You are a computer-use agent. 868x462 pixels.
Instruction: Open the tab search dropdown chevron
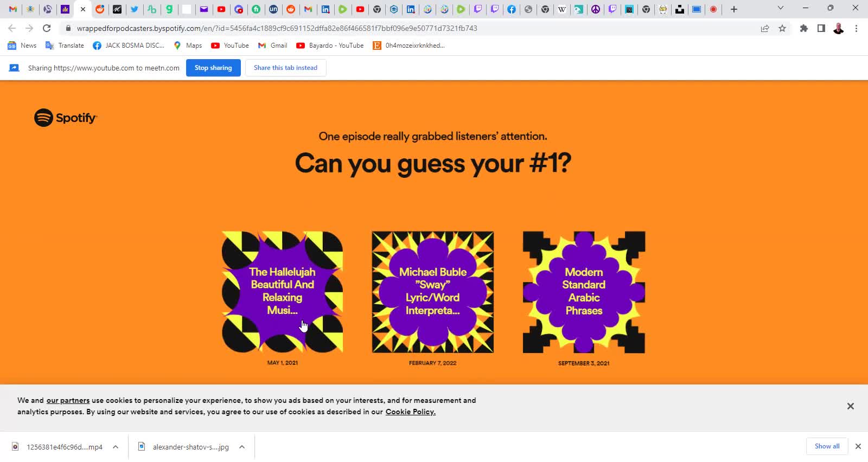[780, 8]
